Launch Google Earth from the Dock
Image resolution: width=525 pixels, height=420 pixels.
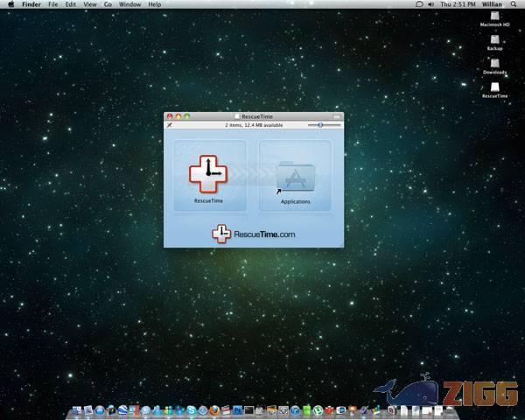[x=122, y=410]
